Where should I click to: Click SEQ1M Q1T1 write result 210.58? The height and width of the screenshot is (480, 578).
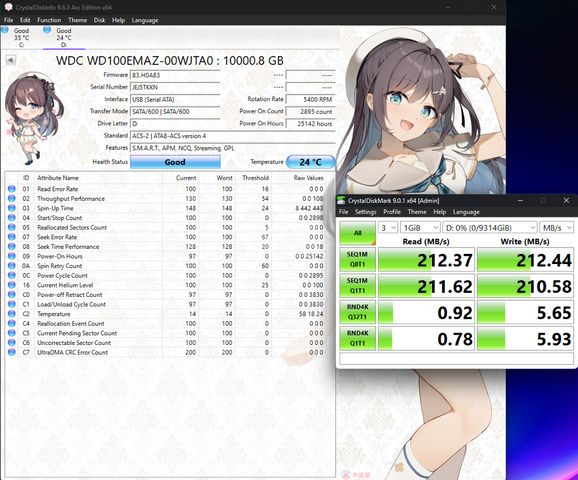click(525, 286)
